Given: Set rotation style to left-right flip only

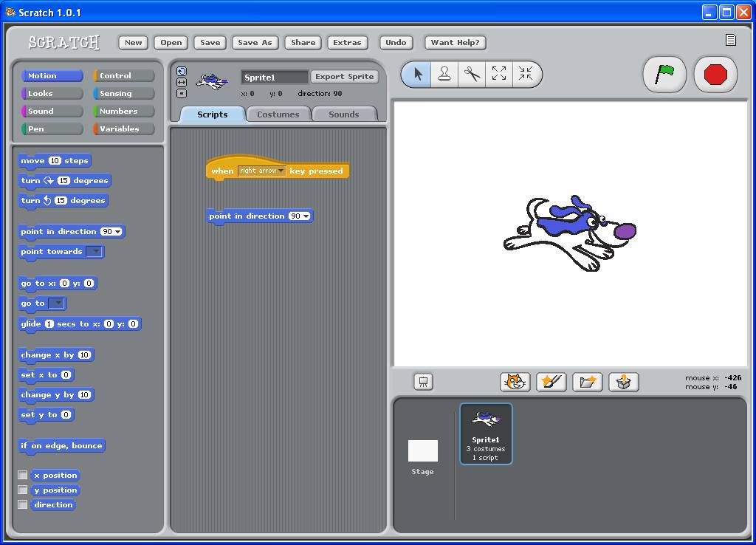Looking at the screenshot, I should (x=182, y=83).
